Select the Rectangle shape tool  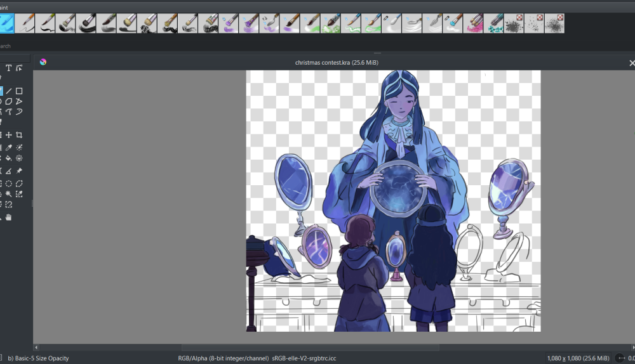coord(19,91)
